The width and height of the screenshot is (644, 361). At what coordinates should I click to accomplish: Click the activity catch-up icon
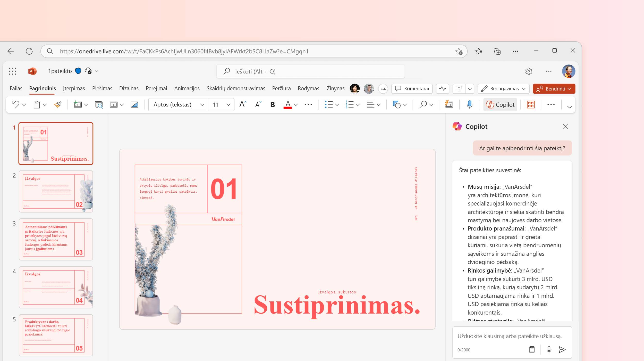(x=443, y=89)
